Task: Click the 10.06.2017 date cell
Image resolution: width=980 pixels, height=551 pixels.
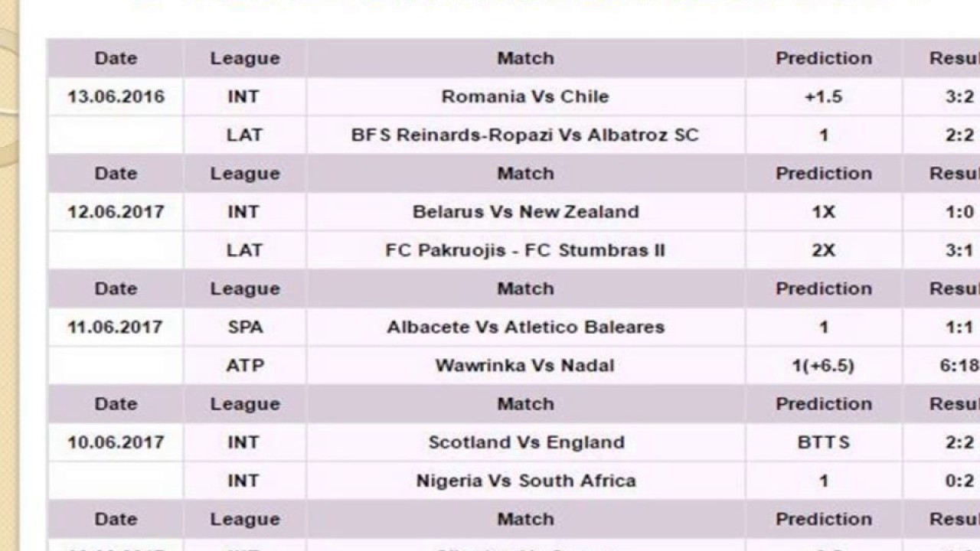Action: (116, 442)
